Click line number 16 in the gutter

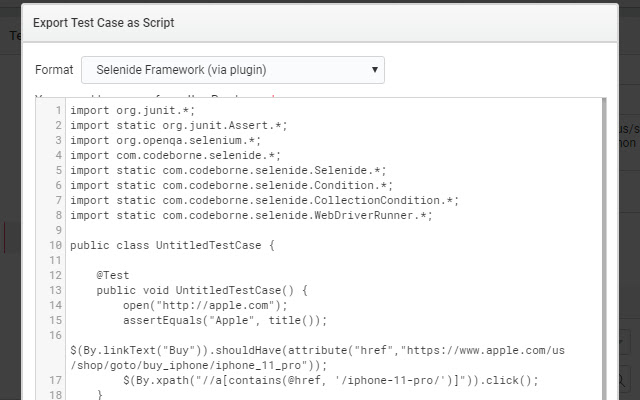56,335
